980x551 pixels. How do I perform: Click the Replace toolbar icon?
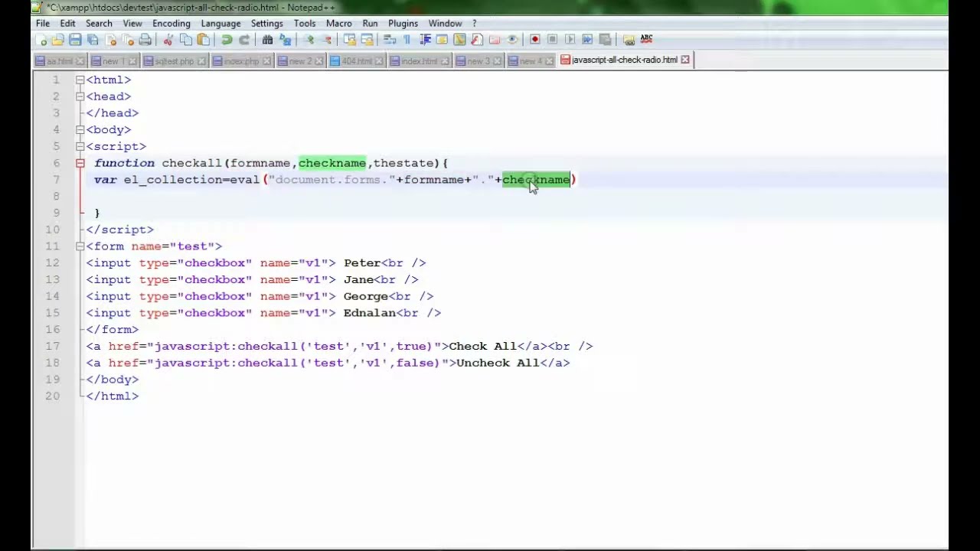286,40
